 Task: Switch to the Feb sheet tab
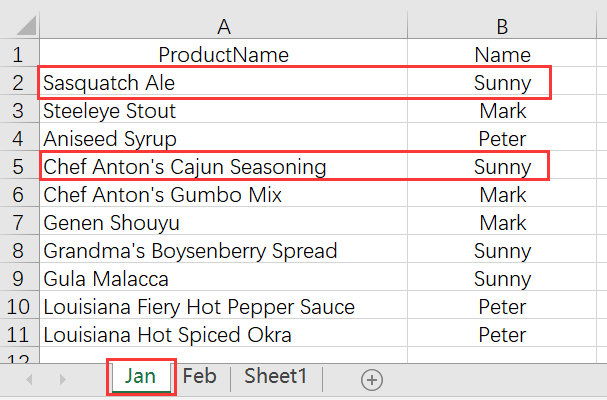coord(200,377)
